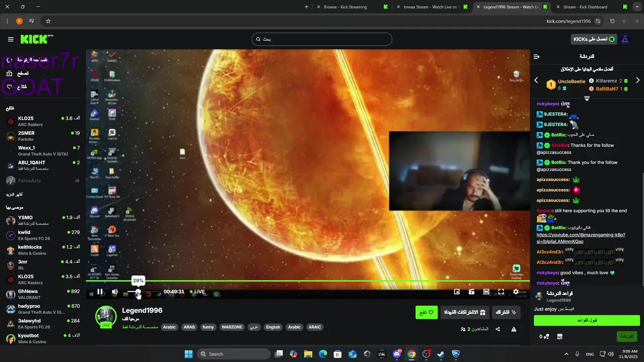644x362 pixels.
Task: Select the funny tag
Action: (x=208, y=327)
